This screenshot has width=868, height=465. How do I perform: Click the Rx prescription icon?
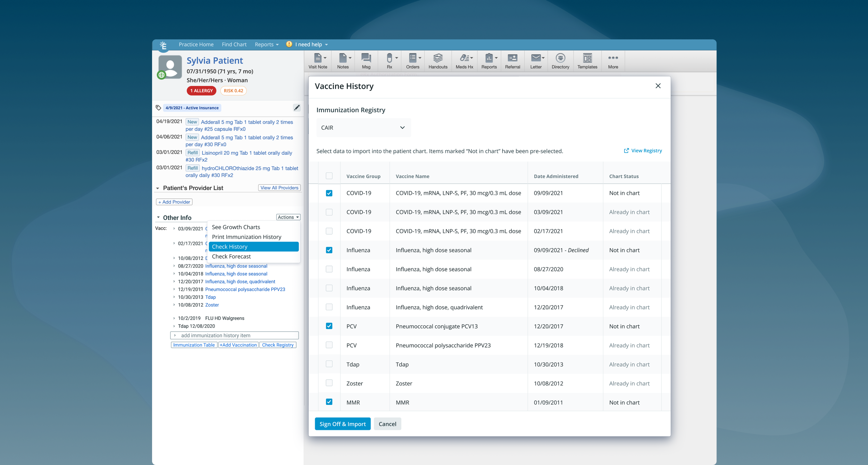pos(390,61)
